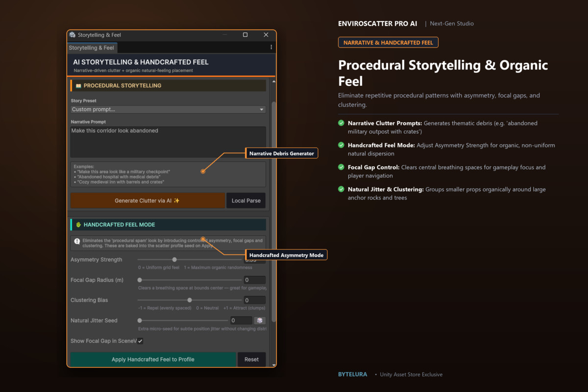
Task: Click Generate Clutter via AI button
Action: coord(147,200)
